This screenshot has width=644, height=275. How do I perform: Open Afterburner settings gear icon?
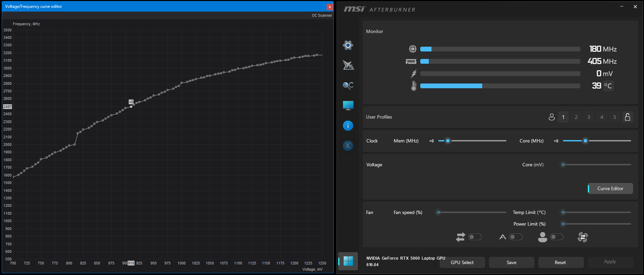click(348, 45)
